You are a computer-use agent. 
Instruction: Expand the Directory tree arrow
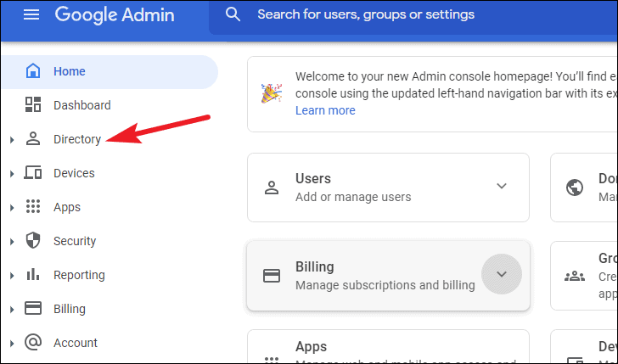coord(12,139)
